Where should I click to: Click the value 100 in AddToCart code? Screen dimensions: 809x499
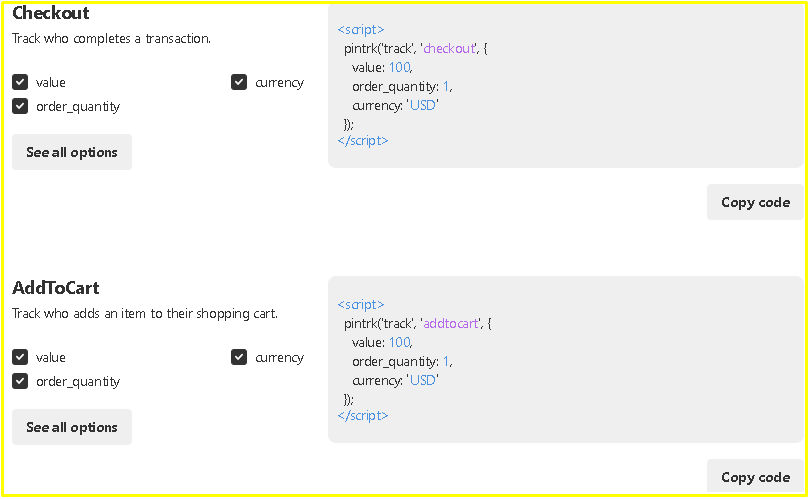pyautogui.click(x=399, y=342)
